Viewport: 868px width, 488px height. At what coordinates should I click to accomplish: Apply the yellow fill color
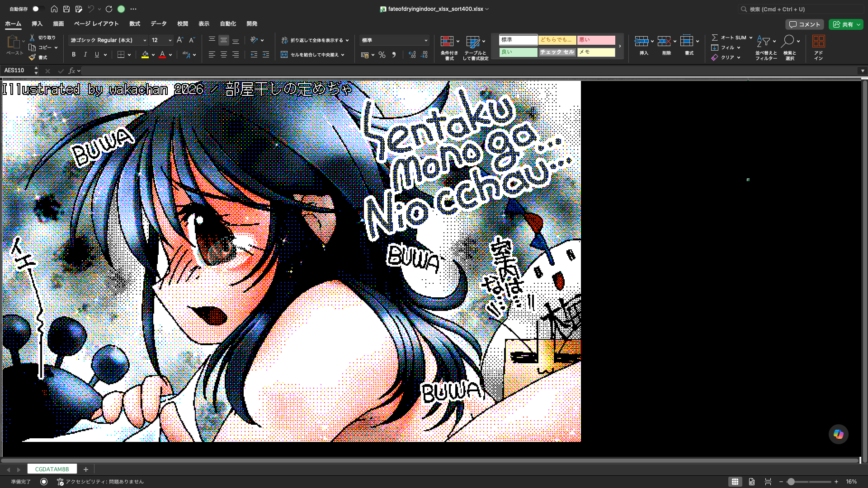pos(145,55)
